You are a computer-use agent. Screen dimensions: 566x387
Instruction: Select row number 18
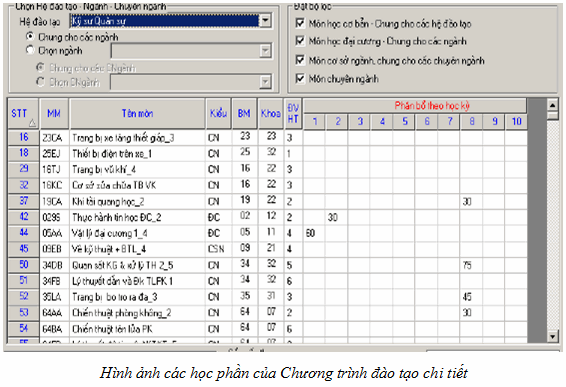[x=23, y=153]
